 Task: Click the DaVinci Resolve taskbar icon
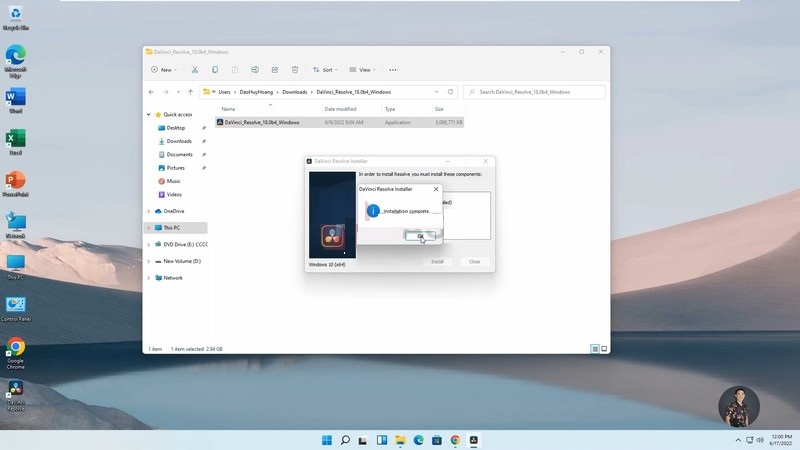[x=473, y=440]
